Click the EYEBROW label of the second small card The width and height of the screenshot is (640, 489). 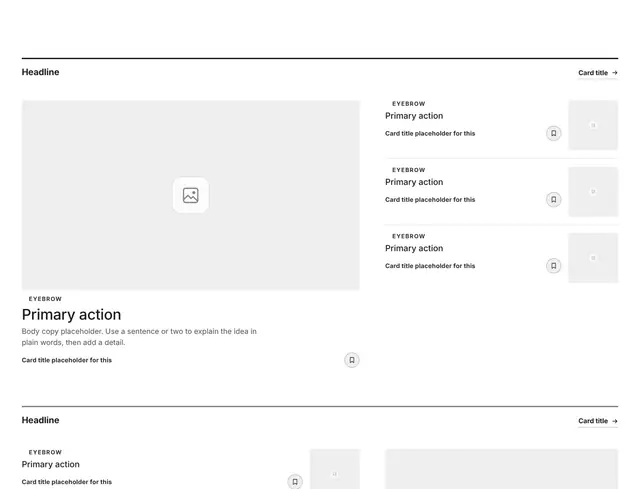[x=409, y=170]
